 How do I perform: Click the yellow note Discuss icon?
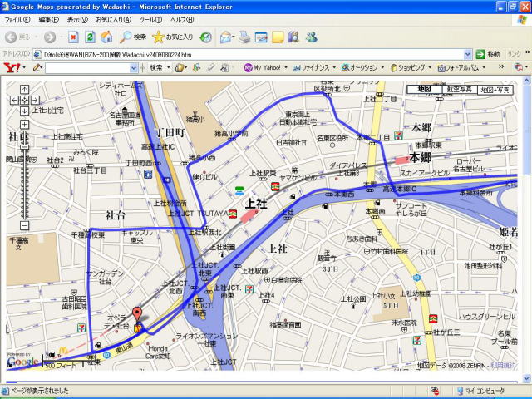tap(277, 37)
